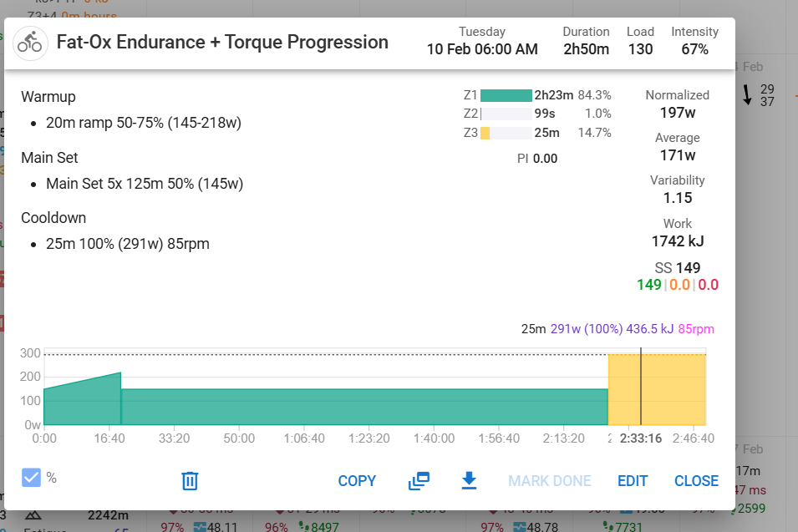Click the green main set block in chart
The width and height of the screenshot is (798, 532).
tap(363, 407)
